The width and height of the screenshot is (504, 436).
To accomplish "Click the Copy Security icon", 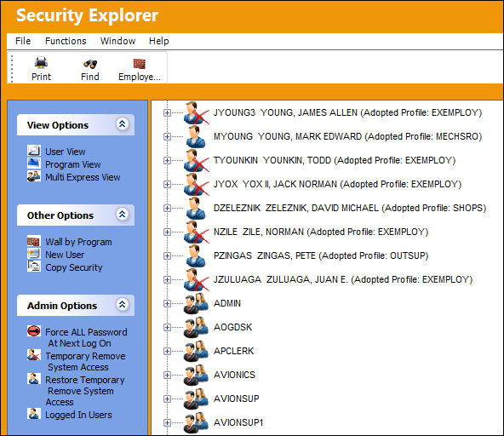I will coord(34,267).
